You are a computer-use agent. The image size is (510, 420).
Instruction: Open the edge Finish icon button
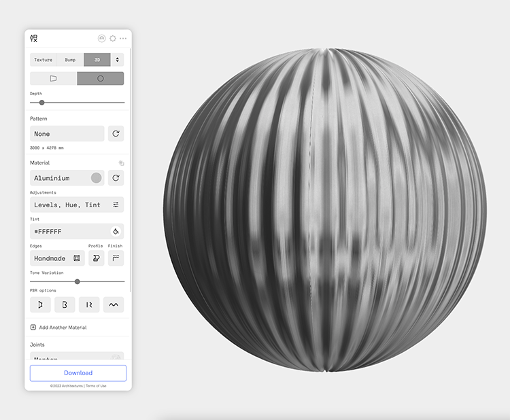click(x=116, y=258)
